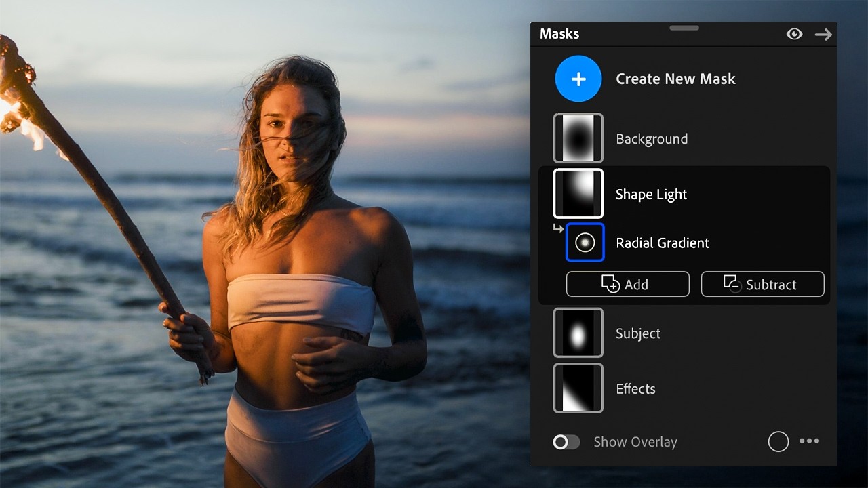
Task: Click the Subtract icon with minus symbol
Action: pyautogui.click(x=732, y=284)
